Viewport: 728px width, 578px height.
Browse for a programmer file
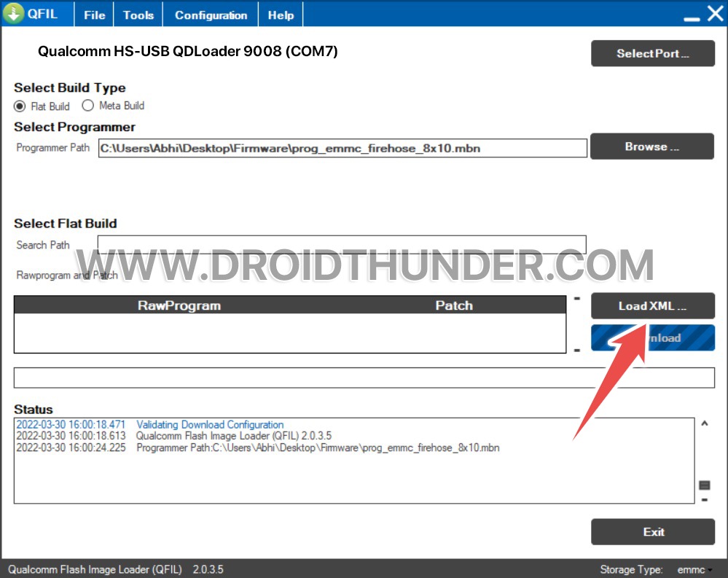click(x=651, y=146)
